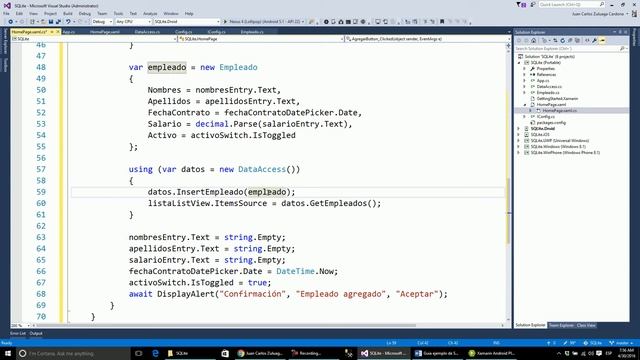Screen dimensions: 640x360
Task: Click the Save icon in the toolbar
Action: (x=51, y=22)
